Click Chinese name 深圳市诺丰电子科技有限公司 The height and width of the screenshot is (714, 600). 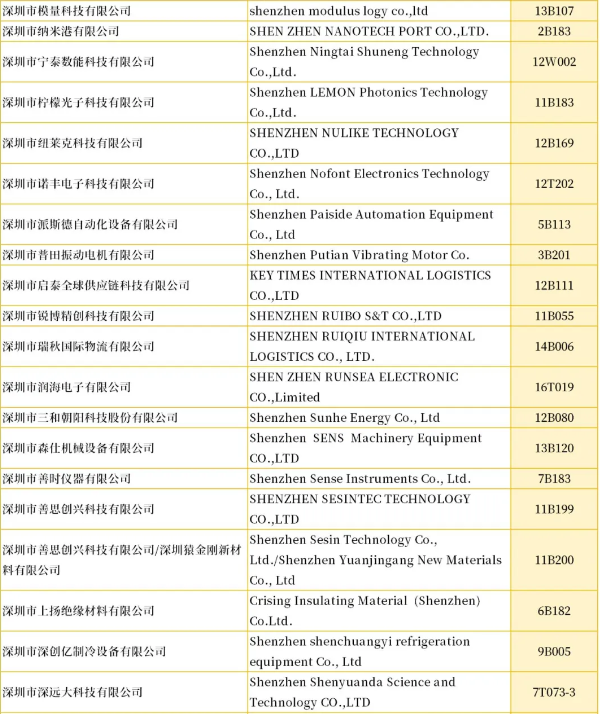point(78,184)
